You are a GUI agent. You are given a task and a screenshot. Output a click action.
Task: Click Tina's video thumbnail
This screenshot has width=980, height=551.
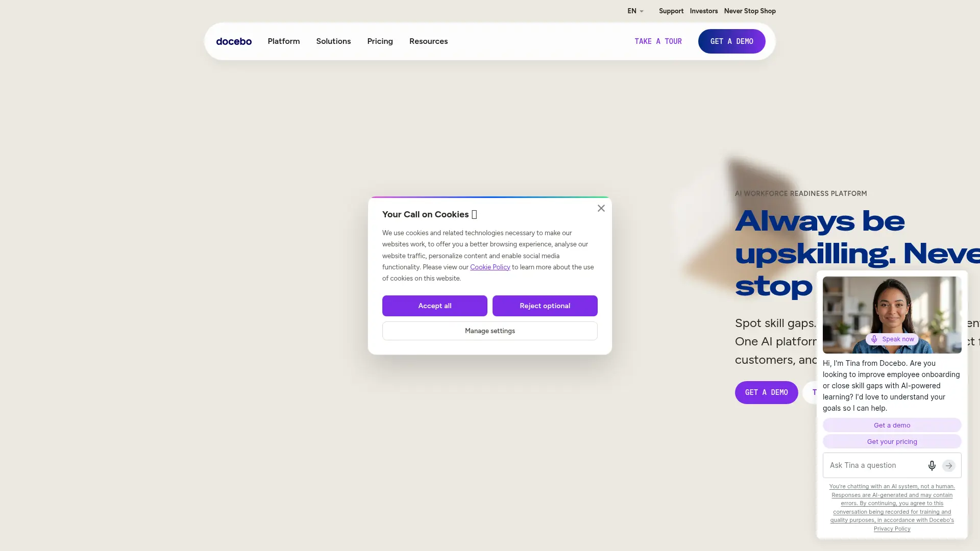[892, 315]
